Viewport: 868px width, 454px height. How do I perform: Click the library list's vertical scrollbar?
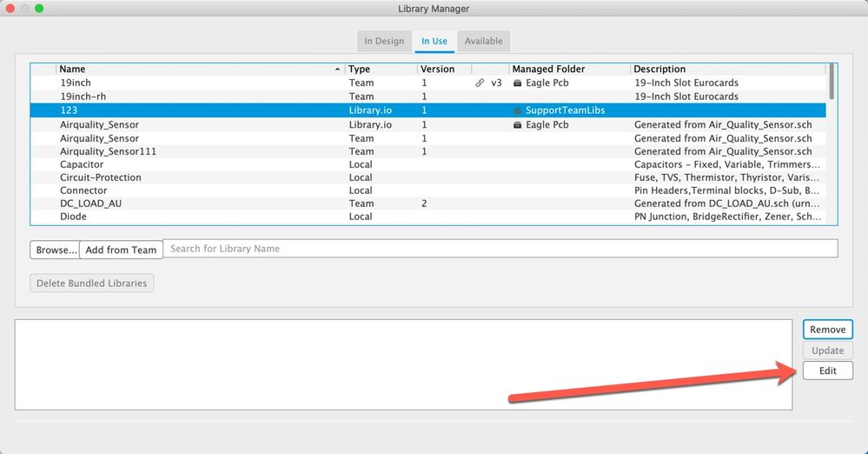pos(832,82)
